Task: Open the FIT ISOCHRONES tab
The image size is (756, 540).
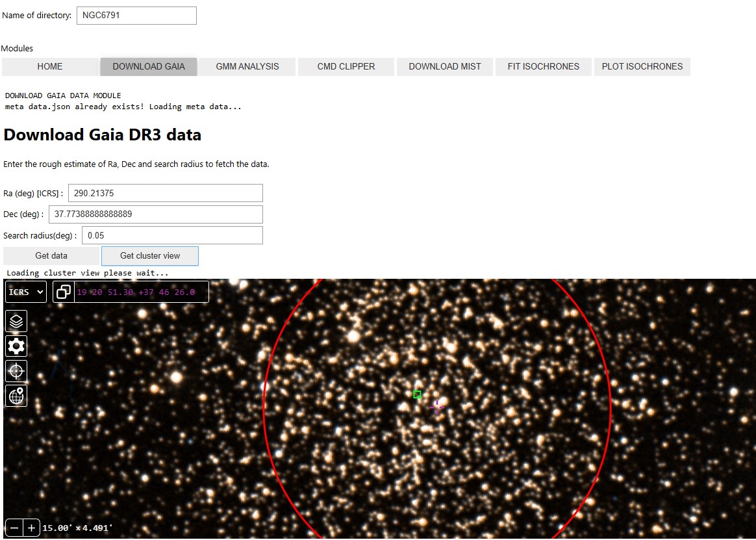Action: point(544,66)
